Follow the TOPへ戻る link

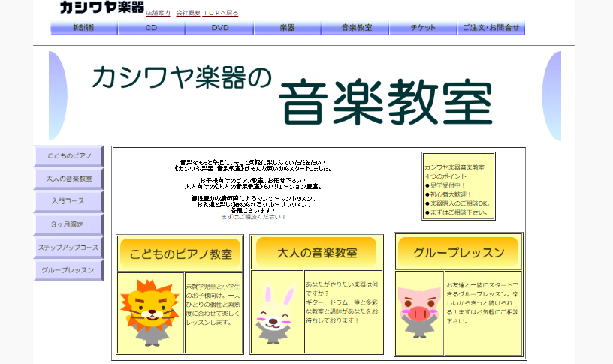(221, 14)
